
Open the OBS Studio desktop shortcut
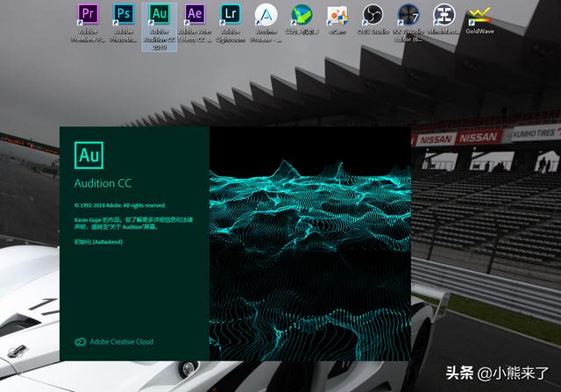click(x=373, y=19)
